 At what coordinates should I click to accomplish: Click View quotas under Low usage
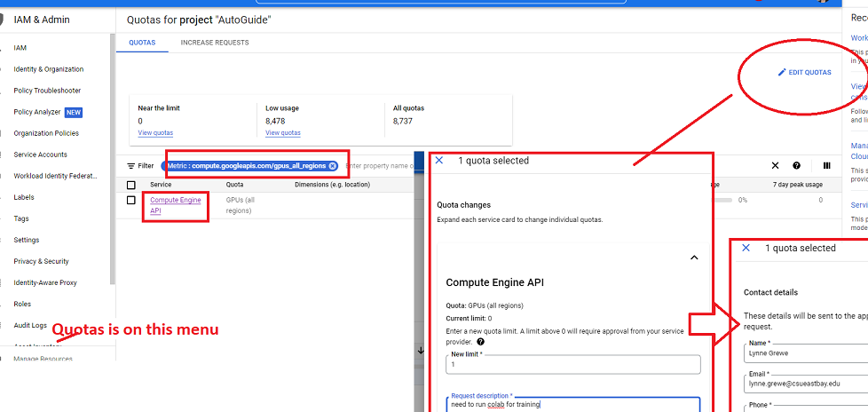[282, 132]
